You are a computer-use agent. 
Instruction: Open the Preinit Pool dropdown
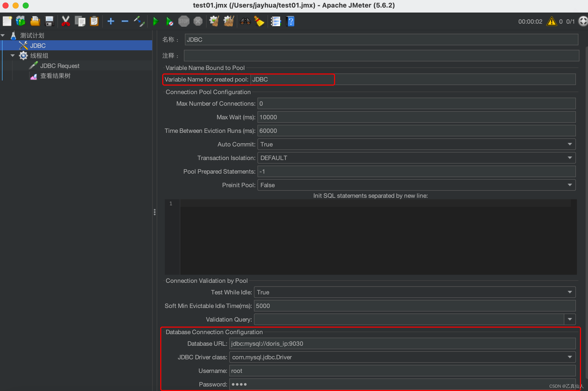pyautogui.click(x=416, y=185)
